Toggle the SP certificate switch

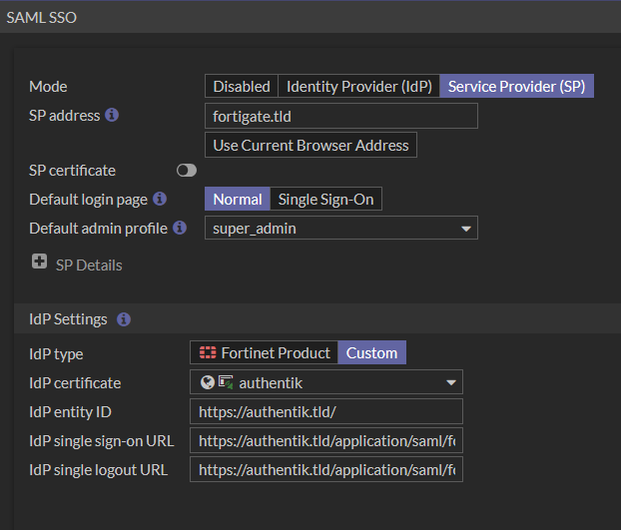[x=186, y=171]
